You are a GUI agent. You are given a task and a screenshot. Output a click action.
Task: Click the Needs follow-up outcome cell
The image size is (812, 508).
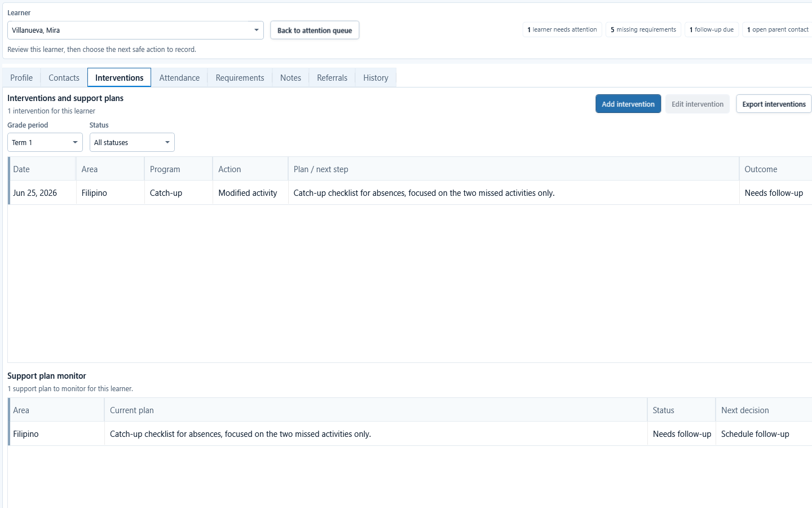point(776,193)
